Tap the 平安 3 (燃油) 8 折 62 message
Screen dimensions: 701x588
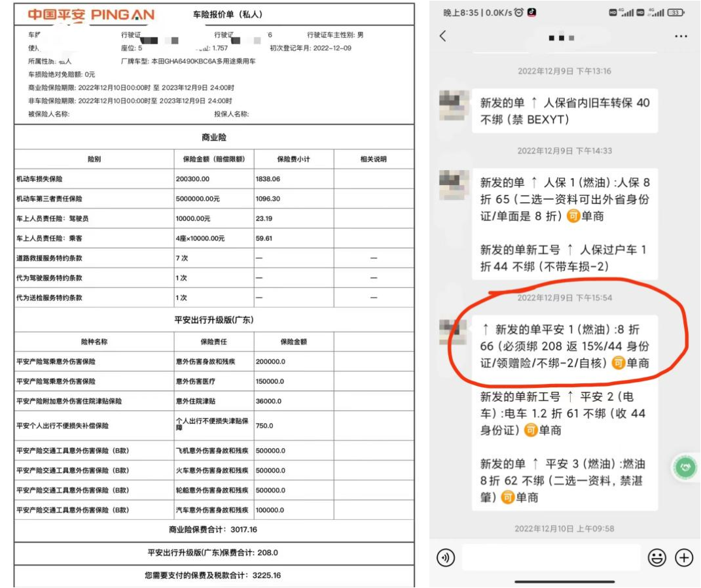coord(562,481)
